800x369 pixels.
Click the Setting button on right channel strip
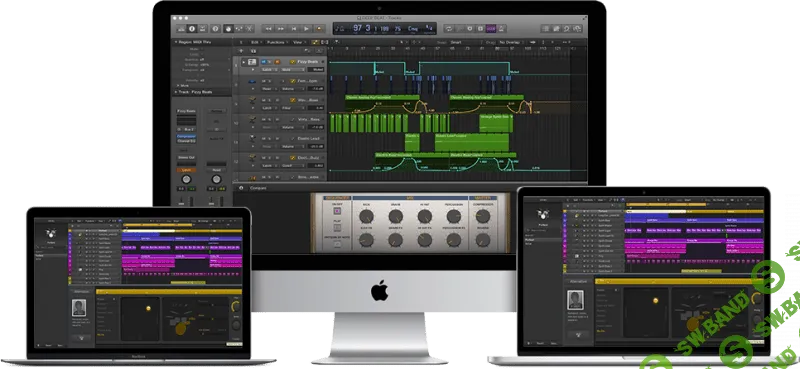click(217, 111)
